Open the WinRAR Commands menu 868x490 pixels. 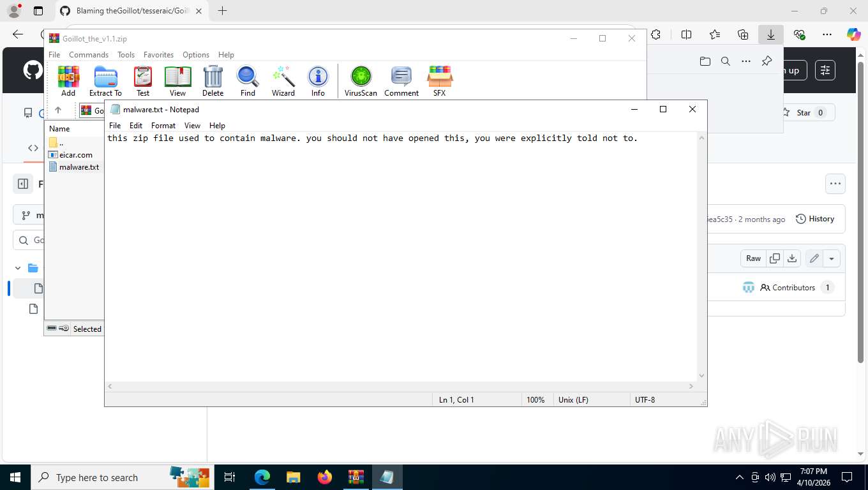click(89, 55)
